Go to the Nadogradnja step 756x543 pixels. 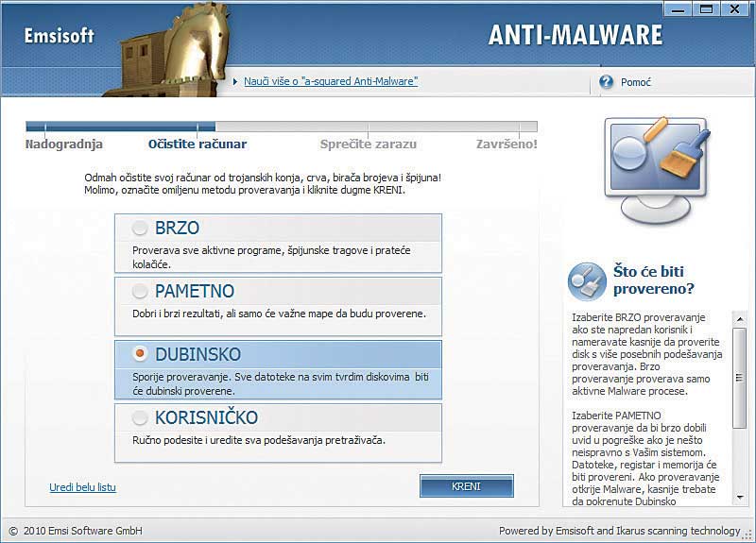(63, 144)
